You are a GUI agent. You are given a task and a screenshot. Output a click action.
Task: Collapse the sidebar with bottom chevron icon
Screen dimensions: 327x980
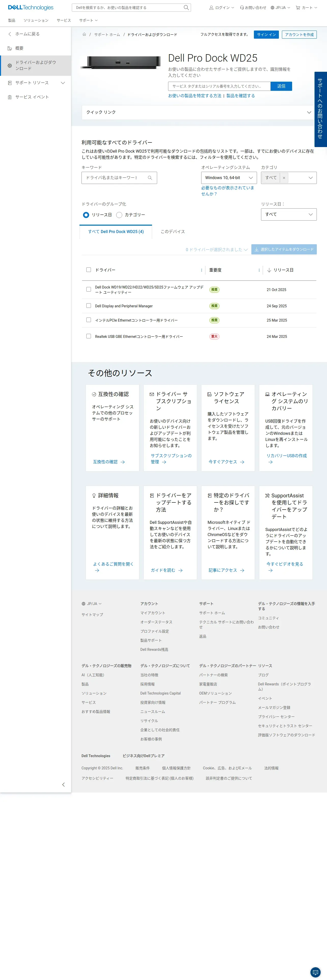63,784
